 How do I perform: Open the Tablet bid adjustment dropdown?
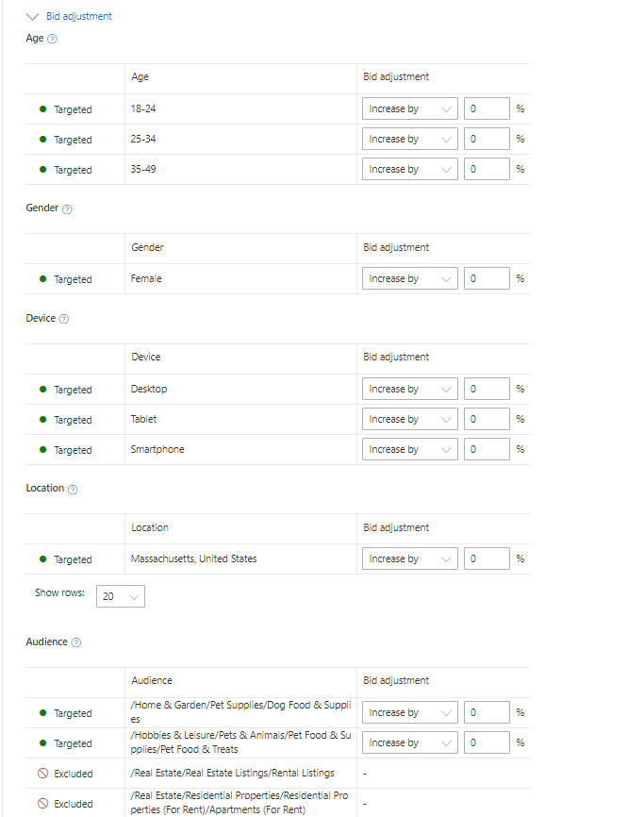[409, 420]
